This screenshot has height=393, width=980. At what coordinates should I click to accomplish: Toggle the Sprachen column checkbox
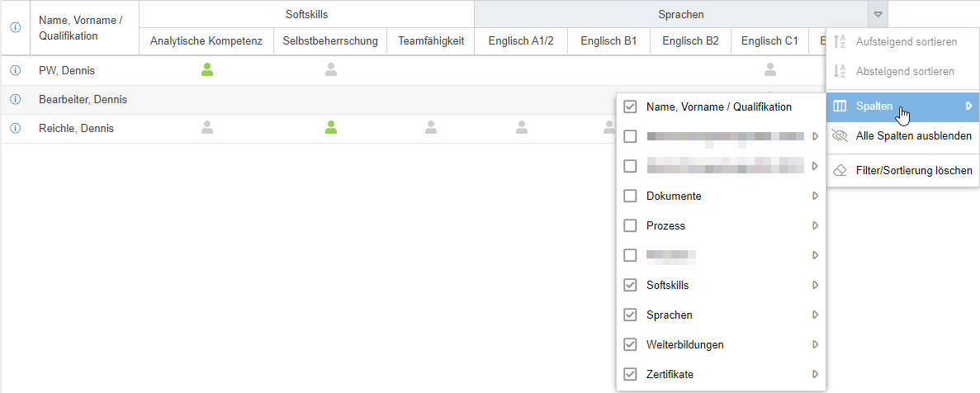pos(631,315)
